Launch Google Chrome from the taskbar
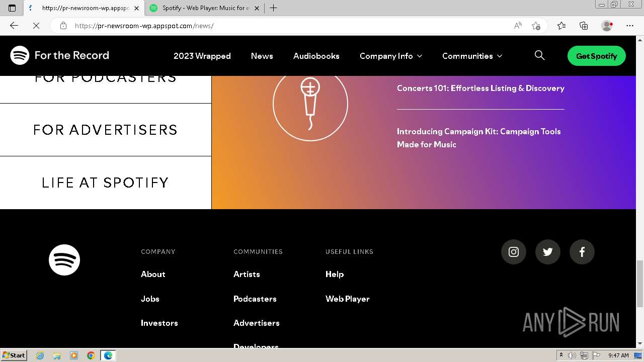Screen dimensions: 644x362 pyautogui.click(x=91, y=355)
